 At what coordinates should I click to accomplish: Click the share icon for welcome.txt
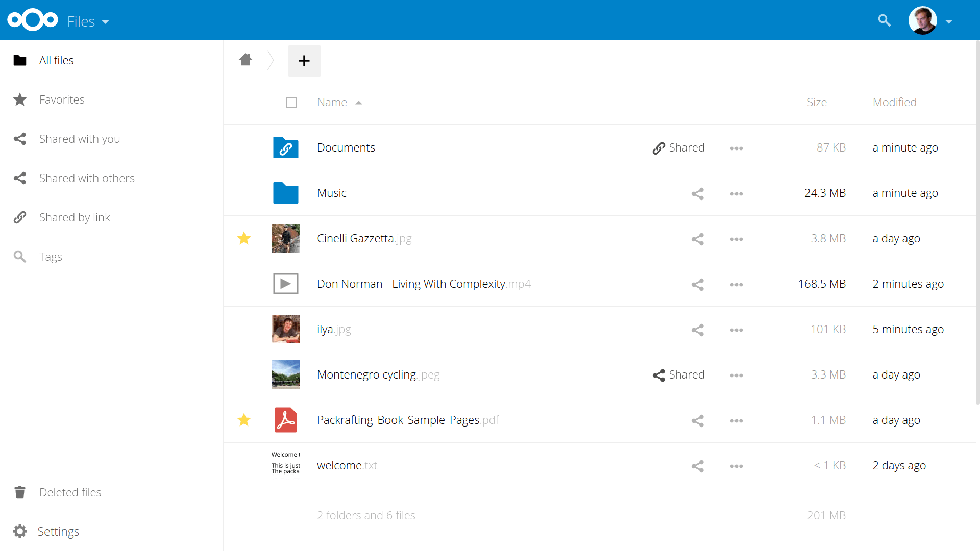pos(697,465)
